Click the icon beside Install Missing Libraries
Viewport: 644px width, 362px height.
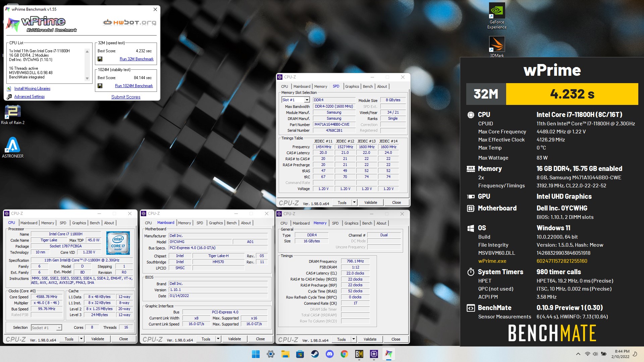[9, 89]
